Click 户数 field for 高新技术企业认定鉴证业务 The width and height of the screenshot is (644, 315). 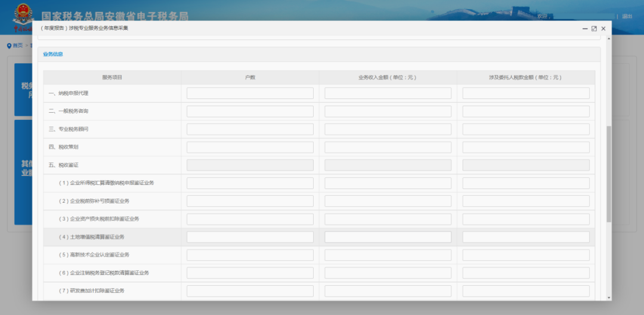[x=250, y=255]
